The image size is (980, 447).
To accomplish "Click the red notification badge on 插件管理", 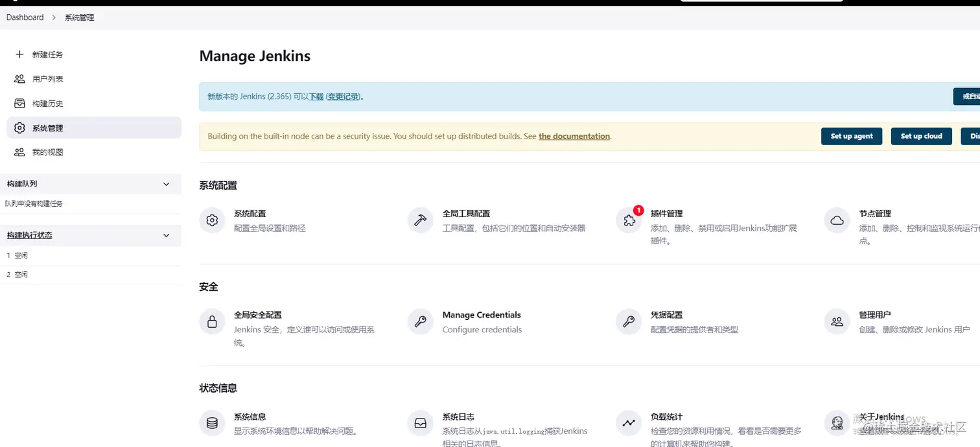I will coord(638,210).
